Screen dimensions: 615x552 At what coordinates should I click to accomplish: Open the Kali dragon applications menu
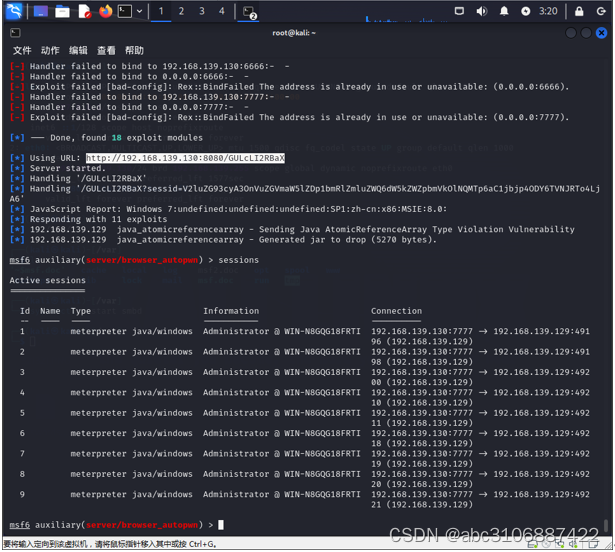(14, 11)
